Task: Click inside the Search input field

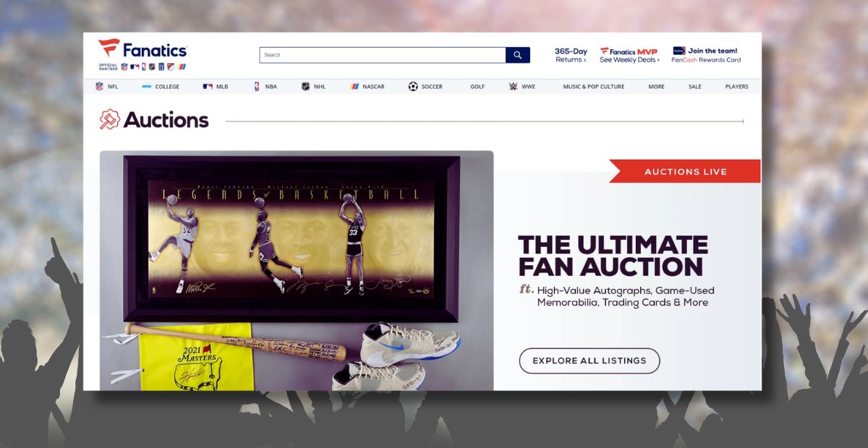Action: (x=383, y=55)
